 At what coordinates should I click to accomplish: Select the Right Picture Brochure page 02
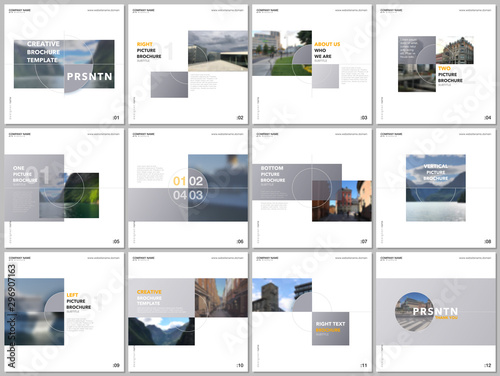pyautogui.click(x=188, y=64)
